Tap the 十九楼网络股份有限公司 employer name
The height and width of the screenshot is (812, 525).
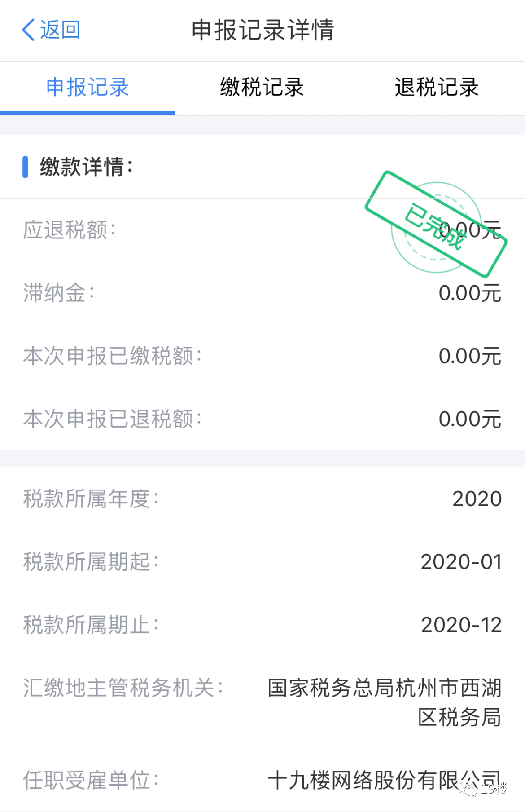tap(385, 780)
